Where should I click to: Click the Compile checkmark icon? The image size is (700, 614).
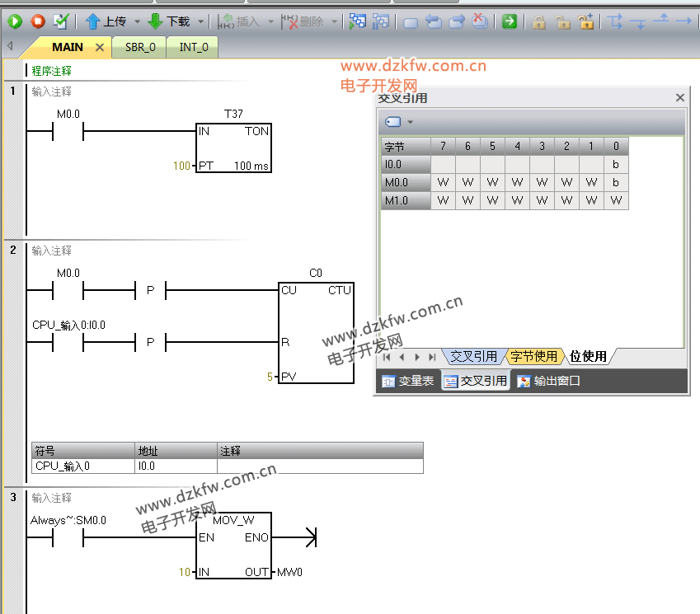tap(61, 21)
